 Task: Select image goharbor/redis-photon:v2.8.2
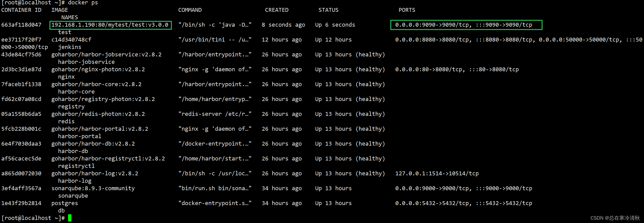(x=98, y=114)
